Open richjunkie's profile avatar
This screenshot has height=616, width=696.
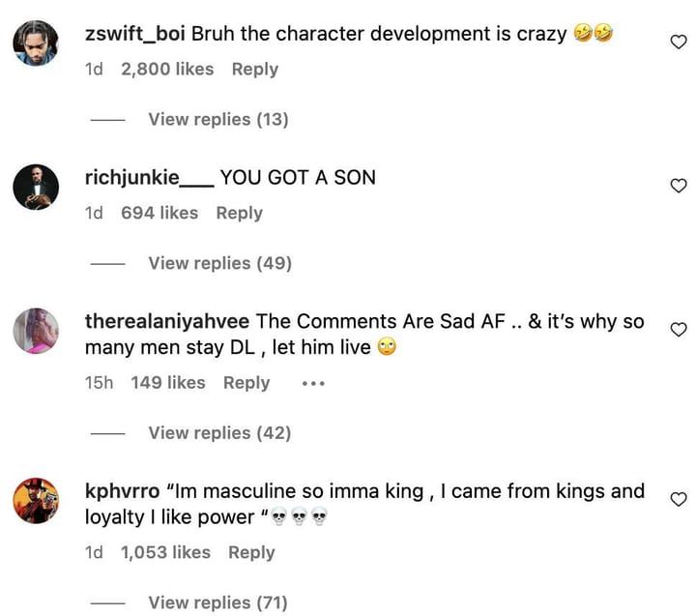(36, 187)
